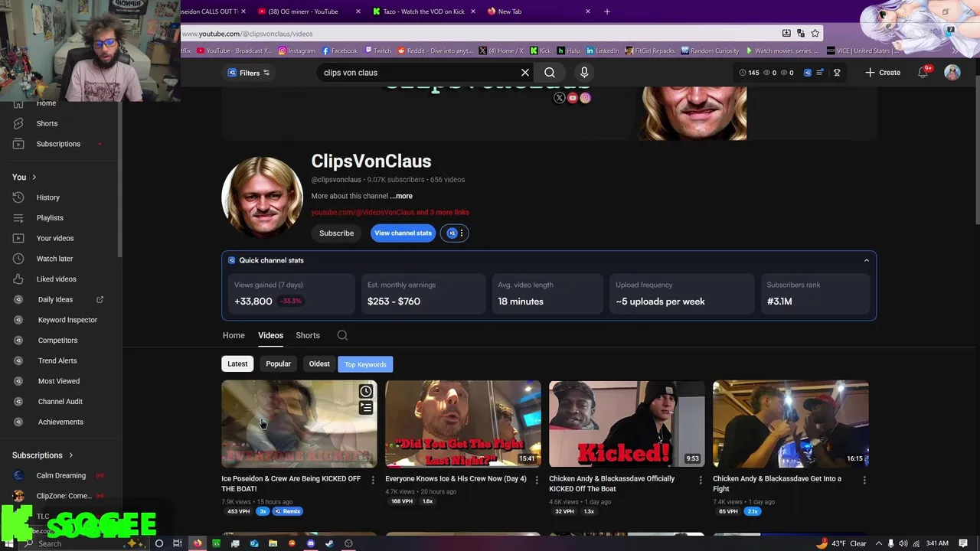The width and height of the screenshot is (980, 551).
Task: Switch to the New Tab browser tab
Action: (x=538, y=11)
